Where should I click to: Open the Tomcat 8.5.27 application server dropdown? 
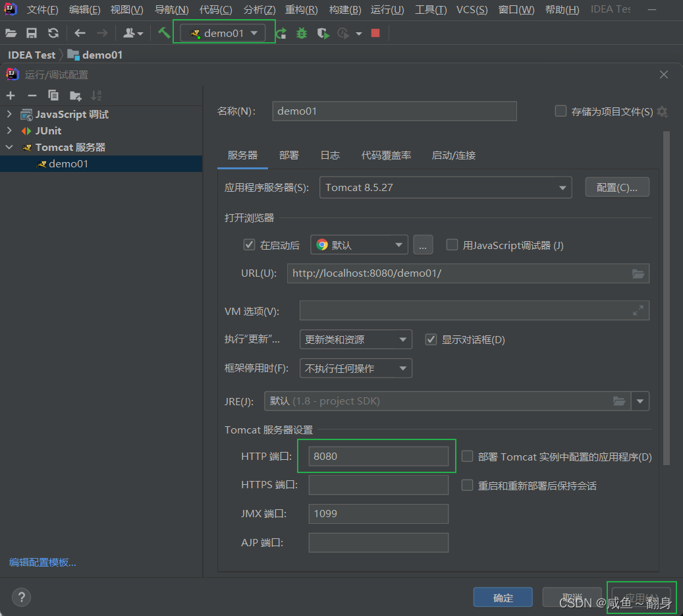click(x=445, y=187)
